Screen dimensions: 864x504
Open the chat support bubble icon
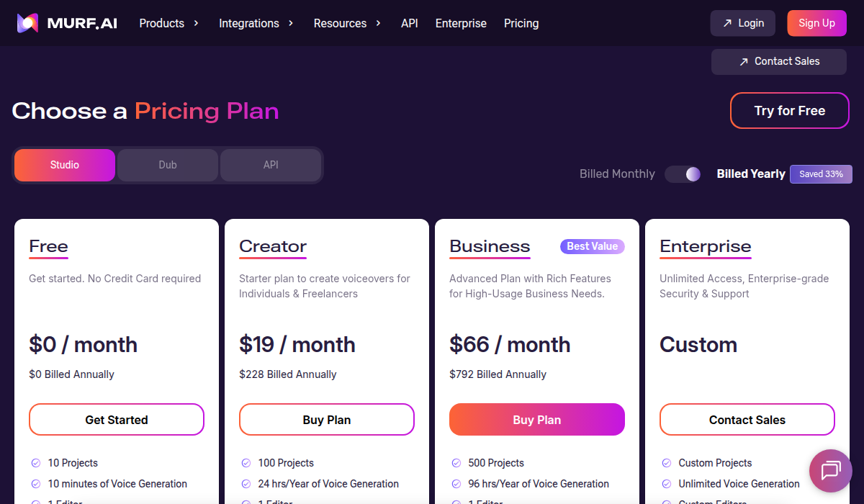click(830, 471)
